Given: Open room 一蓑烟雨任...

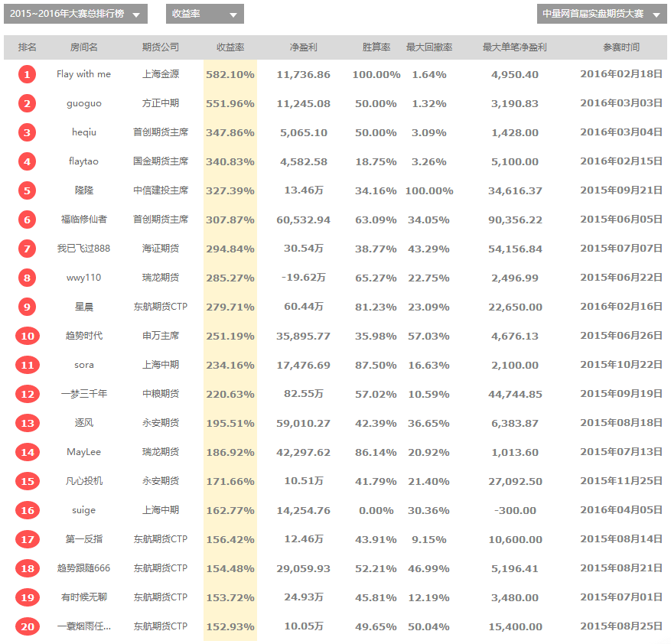Looking at the screenshot, I should click(84, 626).
